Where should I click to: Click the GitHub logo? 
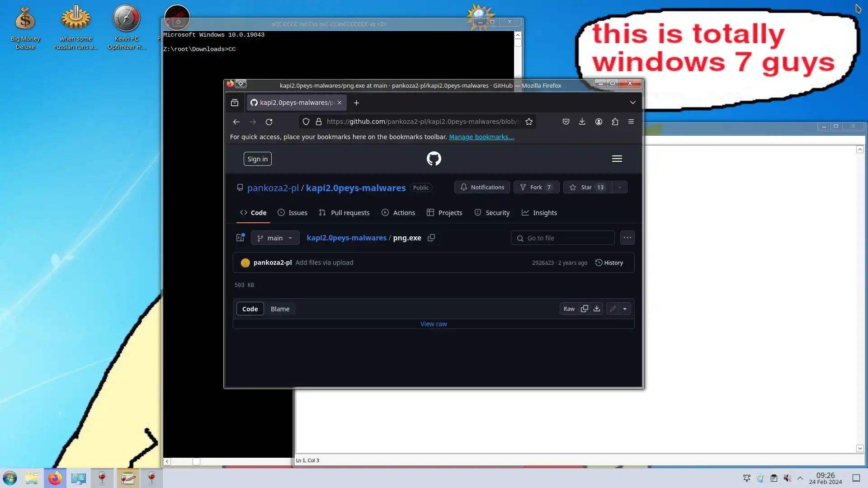click(434, 159)
